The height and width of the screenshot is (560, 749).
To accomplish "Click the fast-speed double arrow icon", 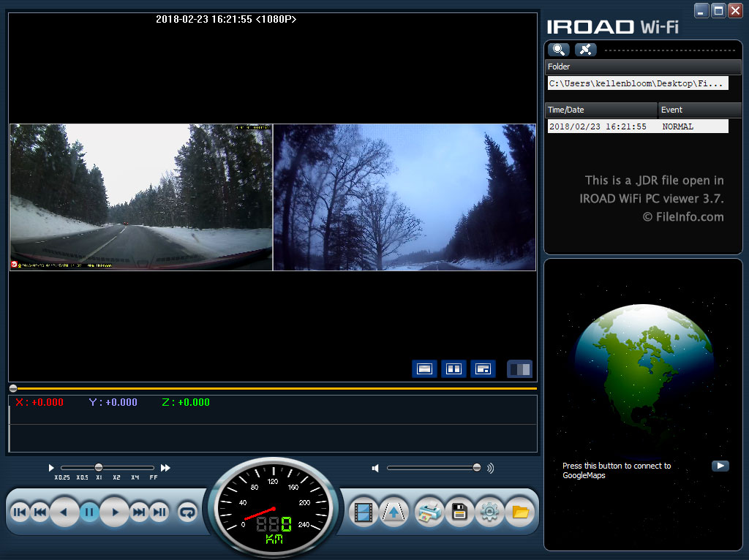I will (165, 468).
